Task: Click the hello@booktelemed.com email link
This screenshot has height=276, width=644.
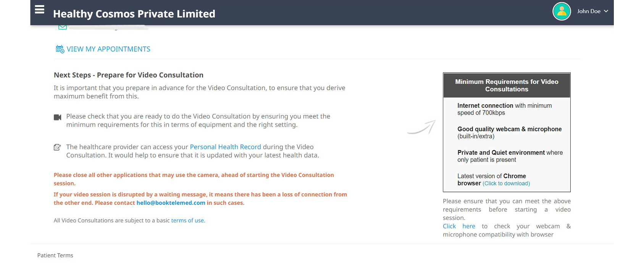Action: tap(171, 203)
